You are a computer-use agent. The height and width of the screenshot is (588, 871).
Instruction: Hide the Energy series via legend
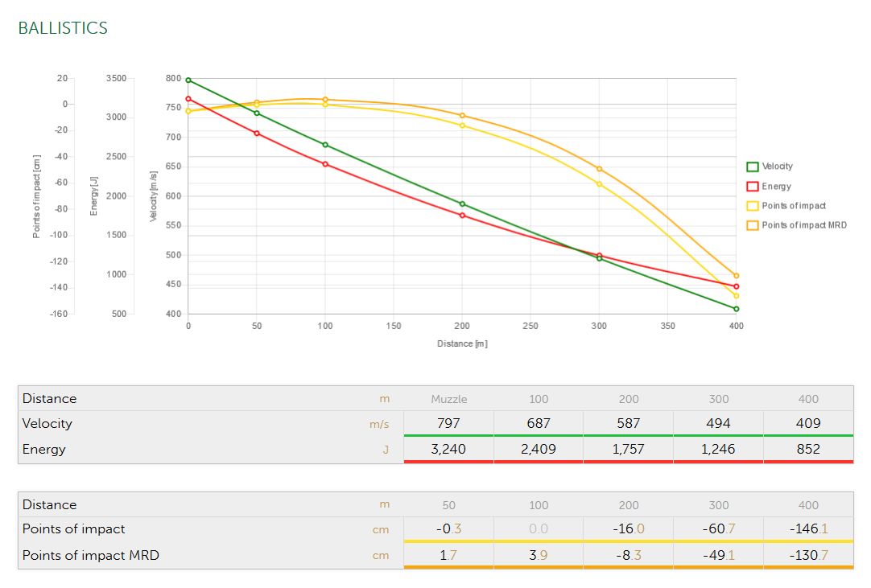776,187
